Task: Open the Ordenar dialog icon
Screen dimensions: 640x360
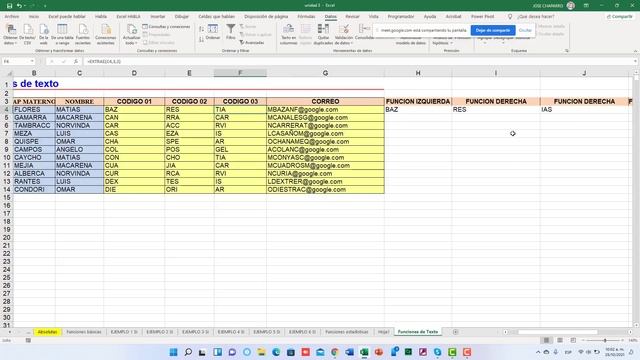Action: tap(213, 31)
